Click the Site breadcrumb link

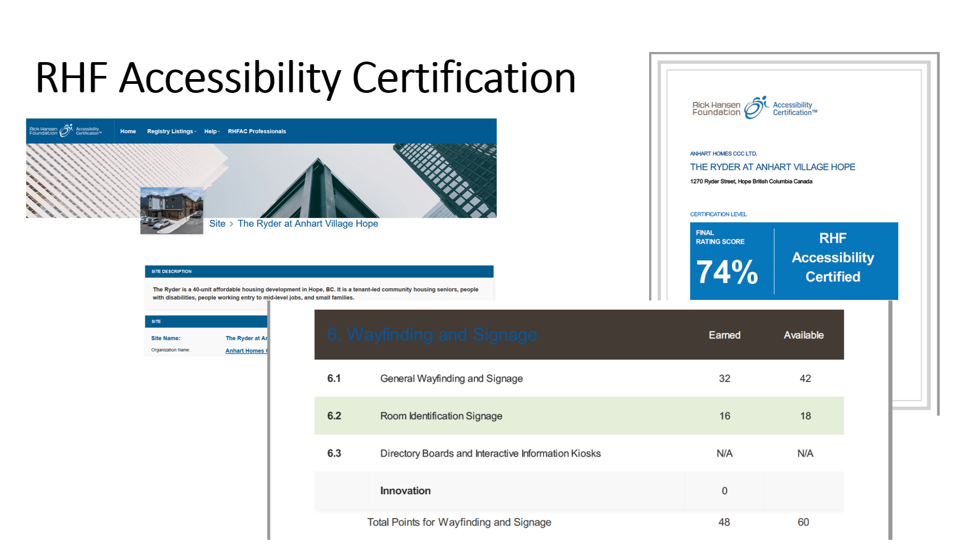[218, 223]
